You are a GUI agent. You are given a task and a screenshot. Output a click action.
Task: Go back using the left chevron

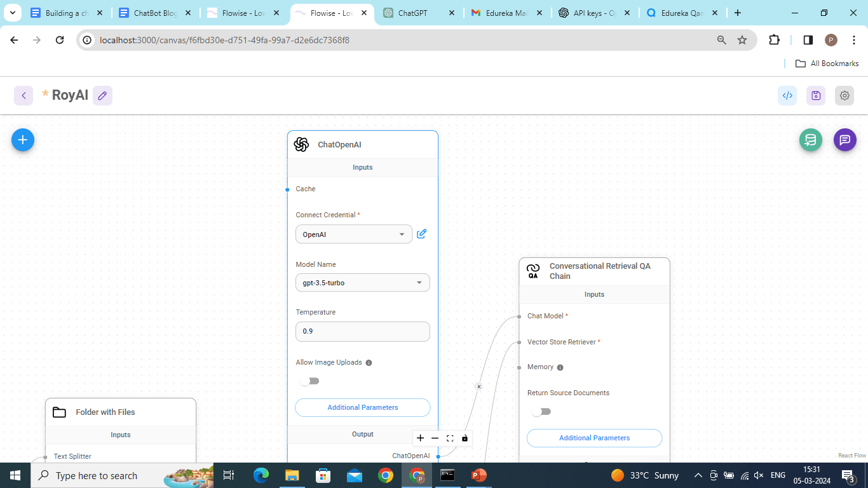[x=24, y=96]
